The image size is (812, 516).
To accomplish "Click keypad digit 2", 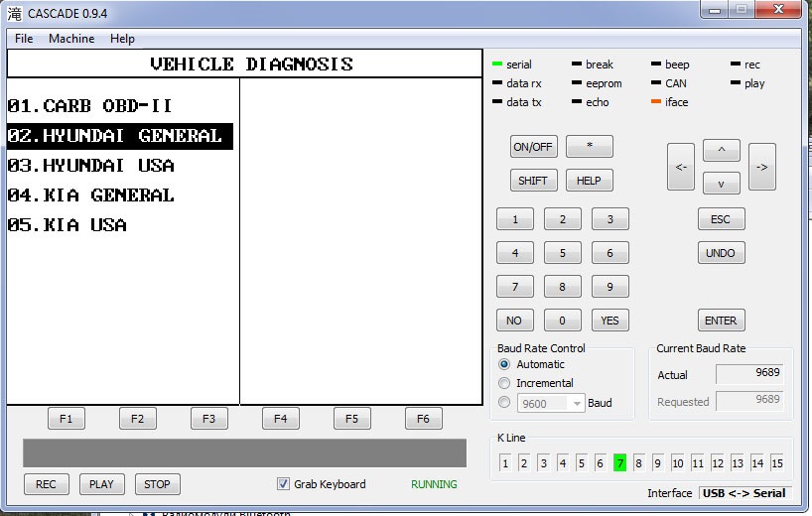I will 563,219.
